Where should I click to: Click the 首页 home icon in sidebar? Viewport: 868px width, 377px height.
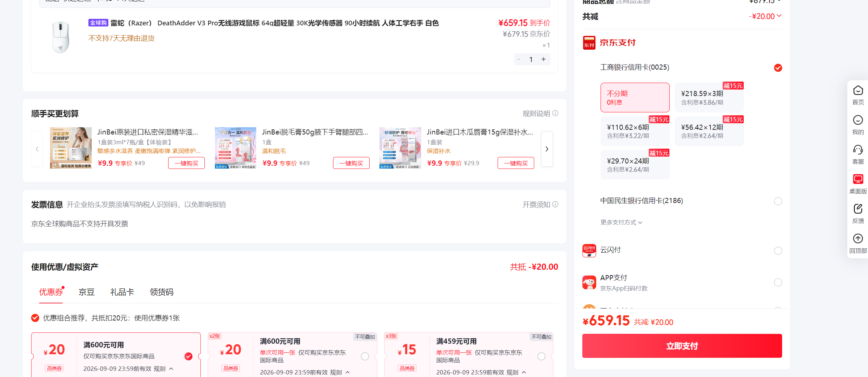pos(858,90)
